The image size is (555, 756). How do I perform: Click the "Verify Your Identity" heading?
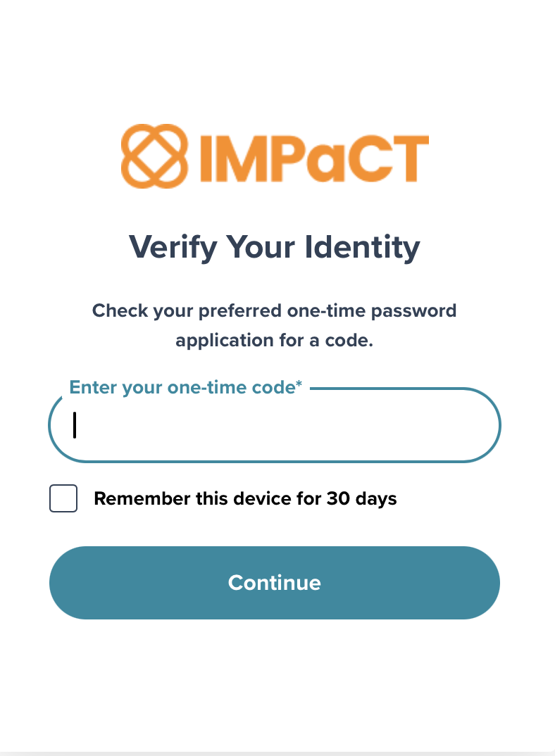point(275,247)
